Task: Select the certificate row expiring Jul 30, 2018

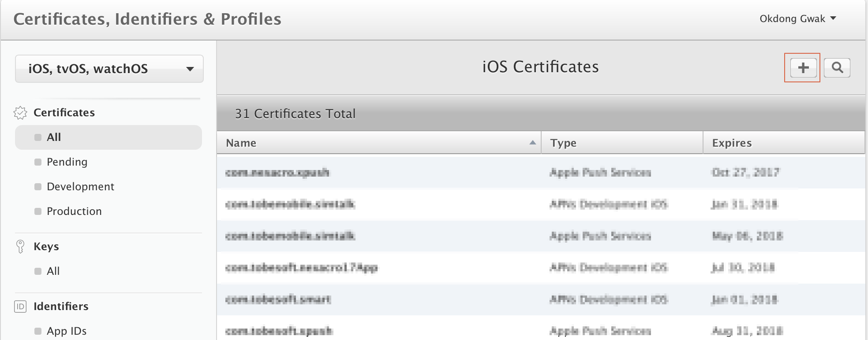Action: [541, 268]
